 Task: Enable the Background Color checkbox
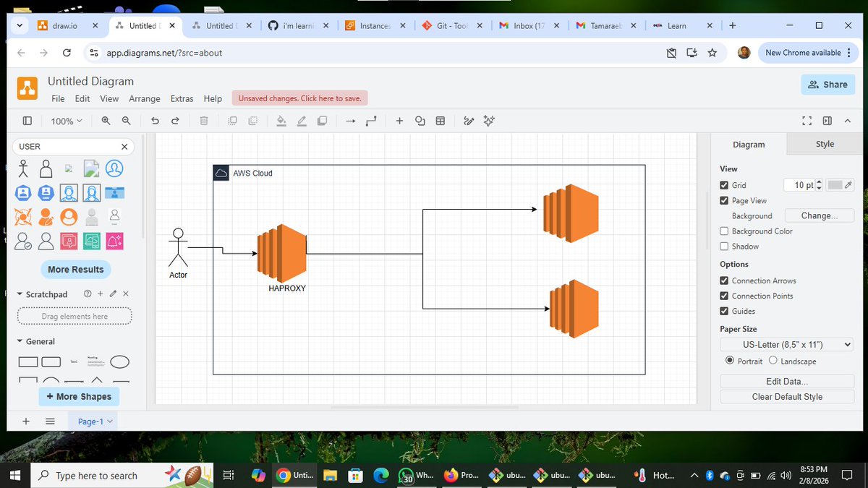[724, 231]
